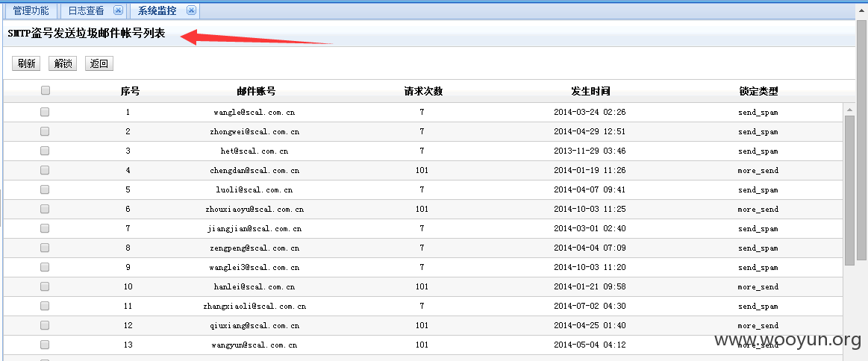Click the 发生时间 column header
Screen dimensions: 868x361
tap(590, 91)
